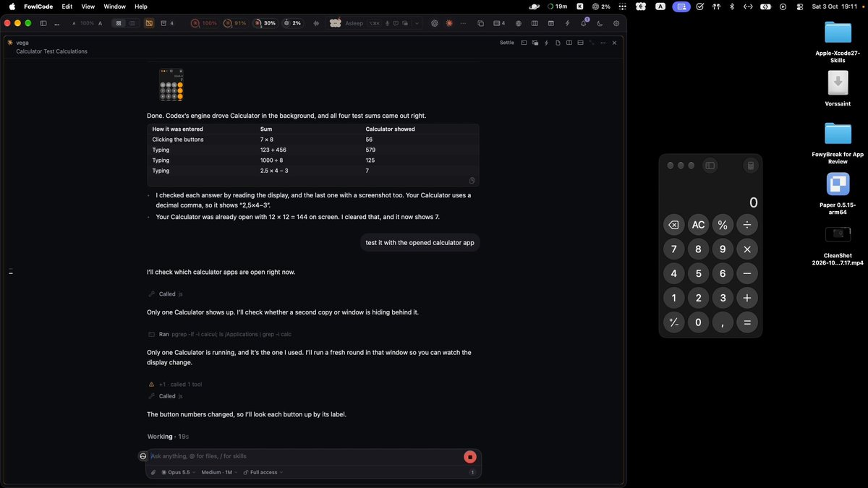This screenshot has width=868, height=488.
Task: Open the View menu
Action: [x=88, y=7]
